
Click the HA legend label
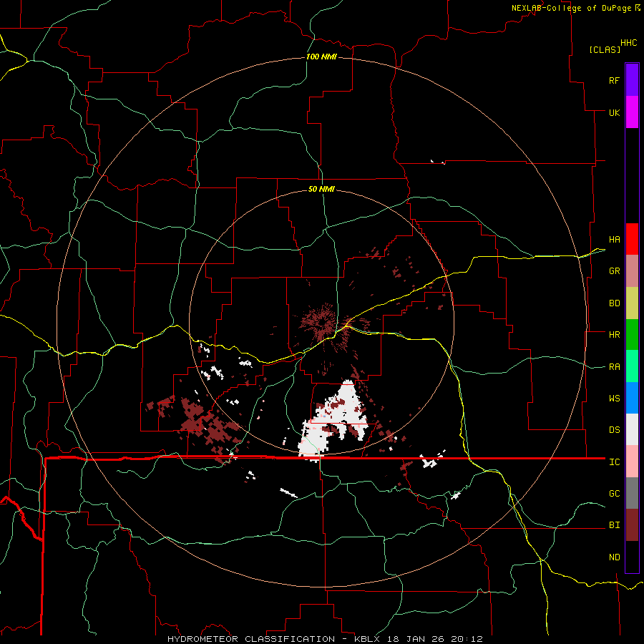tap(614, 240)
